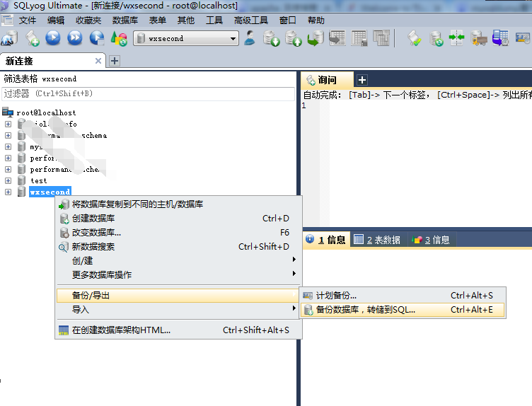Click the table calculator grid icon

point(359,38)
